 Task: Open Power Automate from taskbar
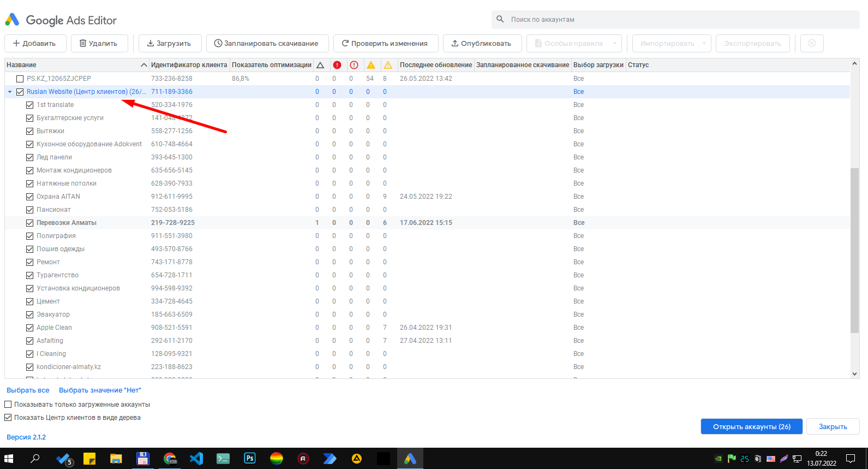click(x=330, y=459)
